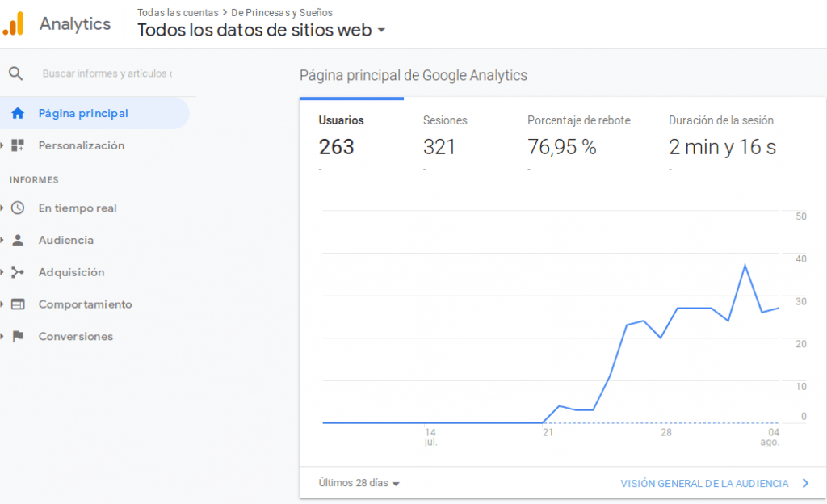Click the Google Analytics logo icon
The height and width of the screenshot is (504, 827).
pos(14,23)
